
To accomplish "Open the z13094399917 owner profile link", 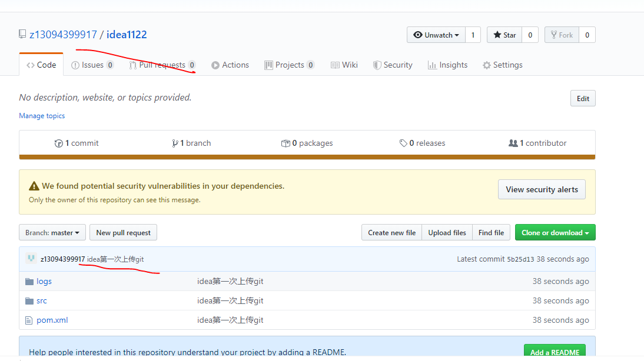I will pyautogui.click(x=63, y=35).
